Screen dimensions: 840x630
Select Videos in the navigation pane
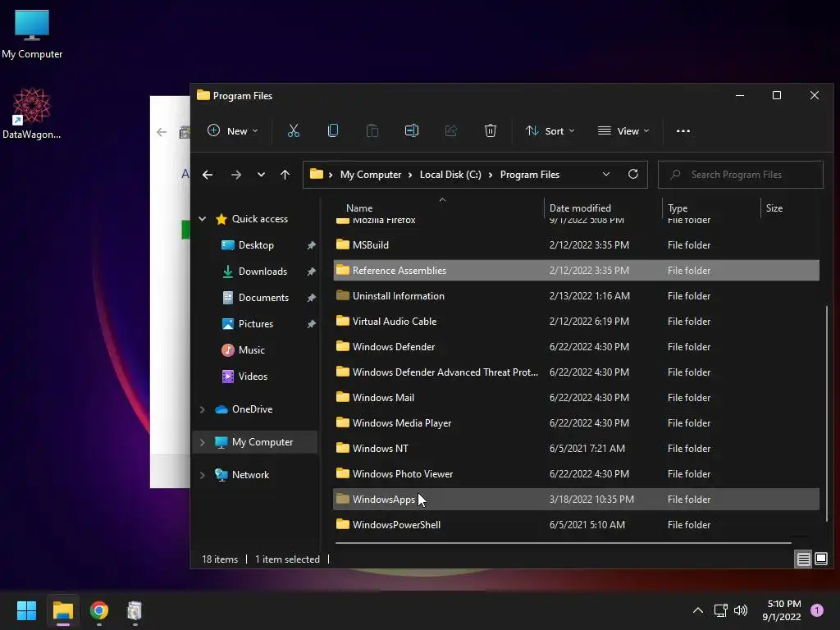click(253, 376)
